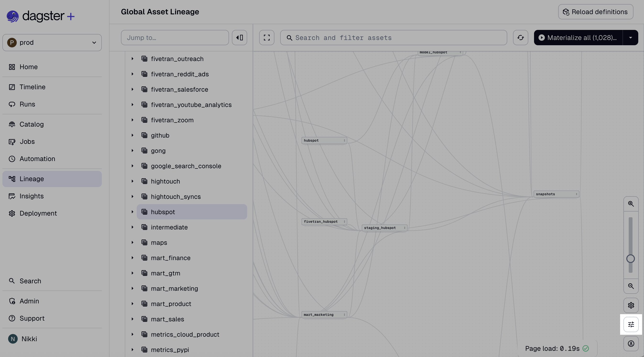Open the highlighted filter controls icon

coord(631,324)
